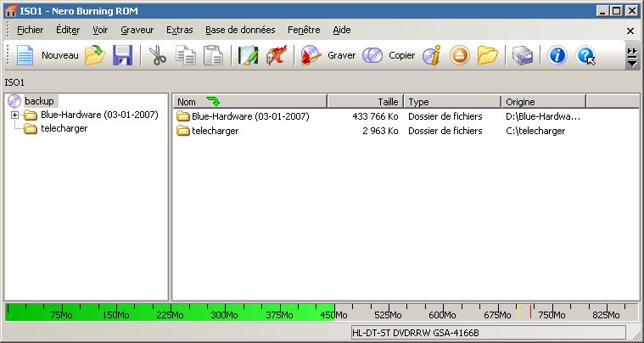The width and height of the screenshot is (644, 343).
Task: Expand the Blue-Hardware (03-01-2007) tree node
Action: pyautogui.click(x=14, y=115)
